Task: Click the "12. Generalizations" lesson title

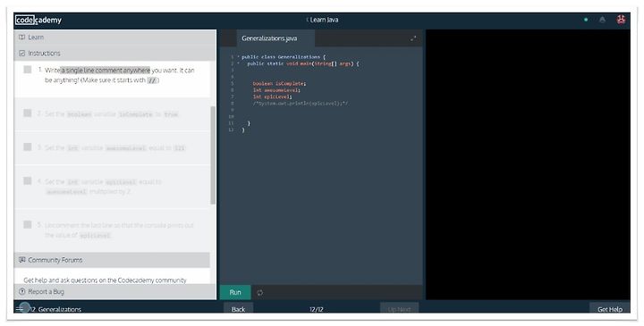Action: pyautogui.click(x=55, y=310)
